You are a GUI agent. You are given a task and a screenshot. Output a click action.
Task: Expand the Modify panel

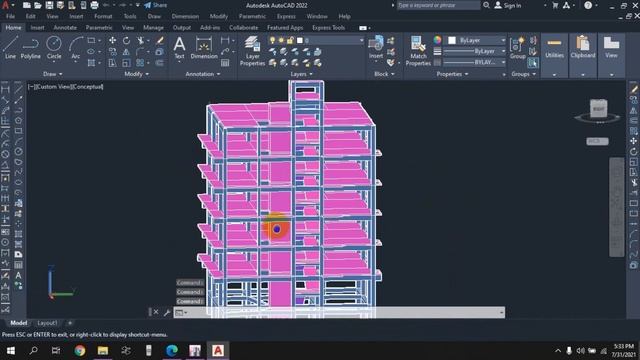click(136, 74)
